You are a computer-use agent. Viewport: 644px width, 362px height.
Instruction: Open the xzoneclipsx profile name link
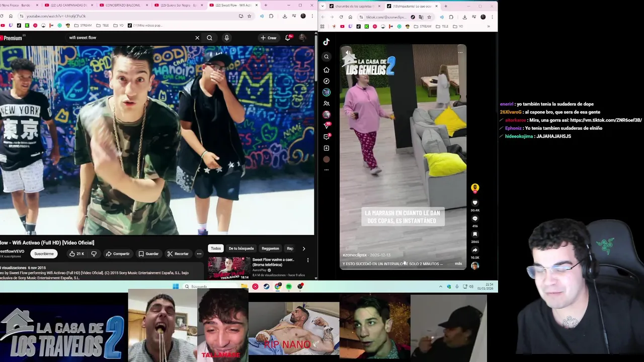[x=355, y=255]
